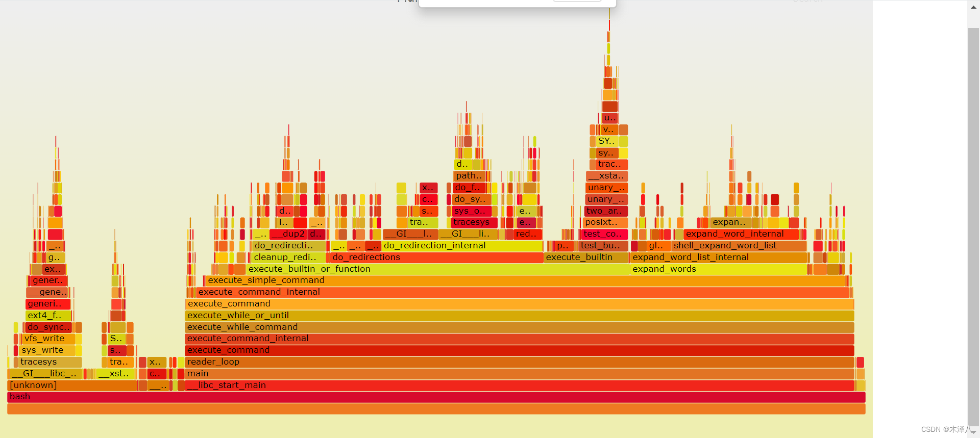Image resolution: width=980 pixels, height=438 pixels.
Task: Select the execute_builtin_or_function frame
Action: [x=438, y=269]
